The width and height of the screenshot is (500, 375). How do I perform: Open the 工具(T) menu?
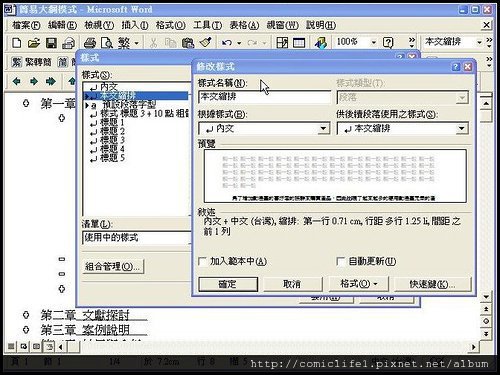pos(207,25)
